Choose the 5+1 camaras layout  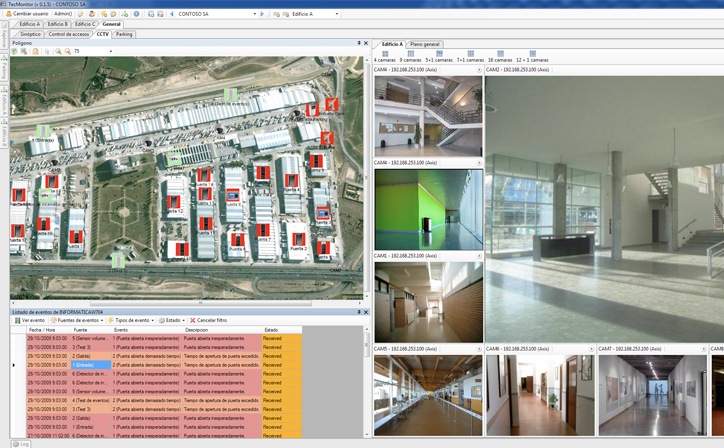[x=441, y=56]
